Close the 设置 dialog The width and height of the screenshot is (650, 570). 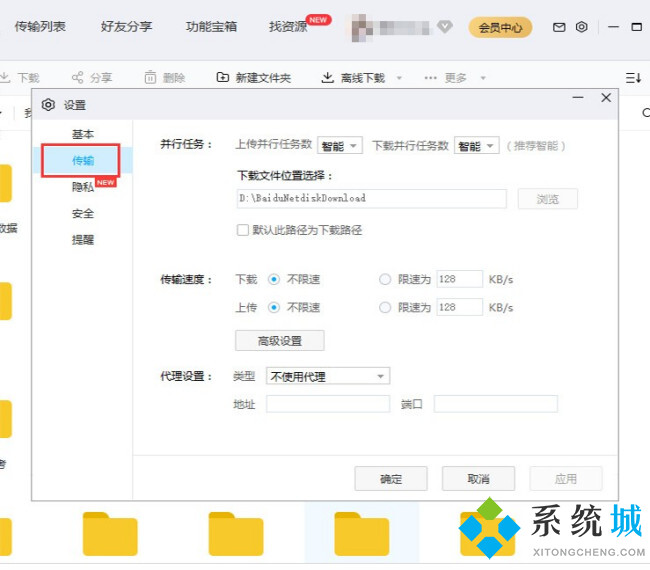(606, 98)
